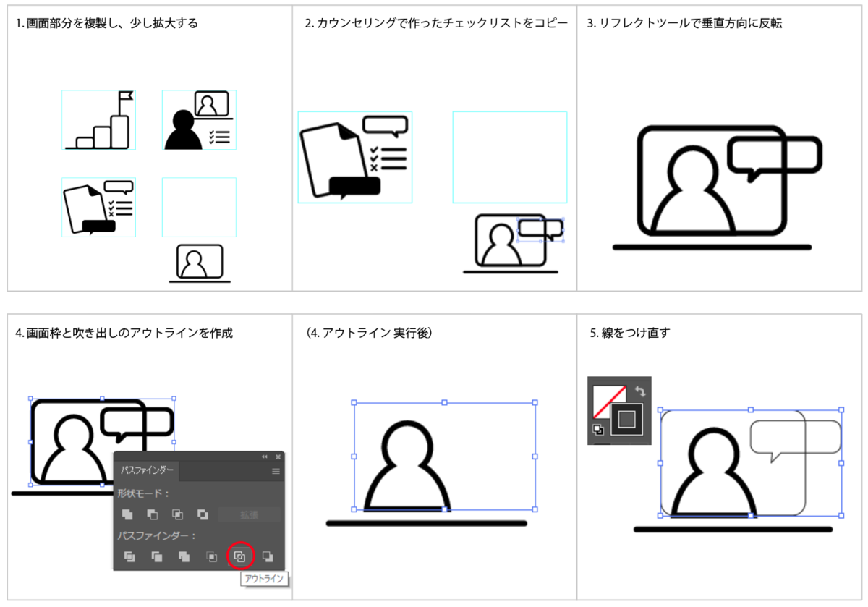The image size is (868, 607).
Task: Collapse the Pathfinder panel with double arrows
Action: (x=265, y=457)
